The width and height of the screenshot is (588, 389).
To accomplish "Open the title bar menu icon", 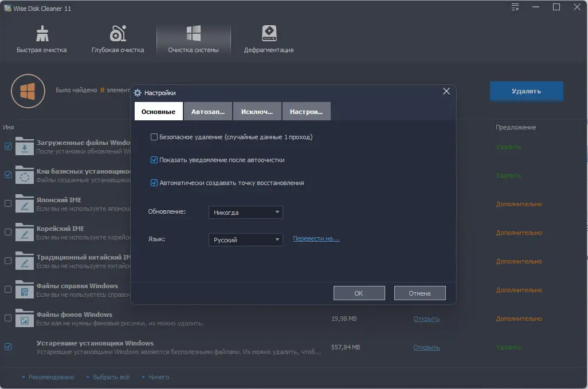I will click(515, 7).
